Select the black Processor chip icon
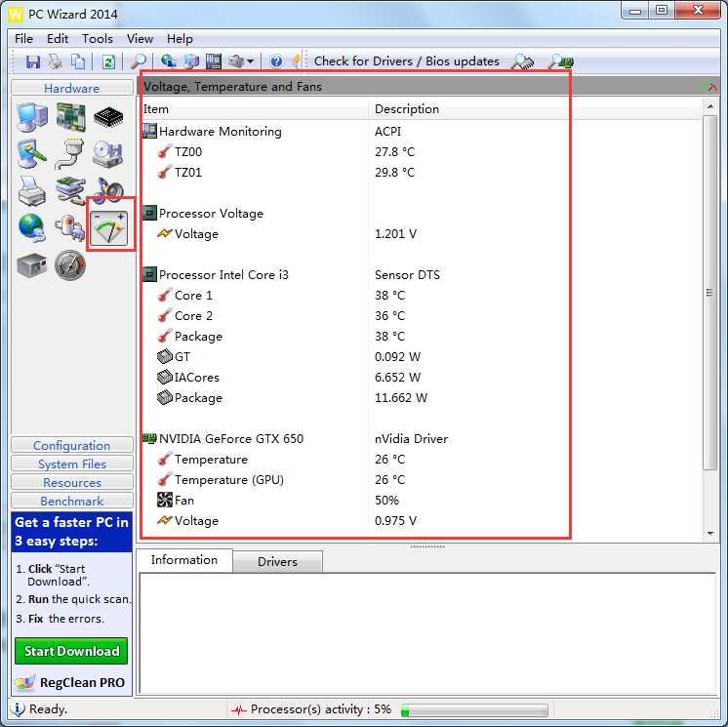The width and height of the screenshot is (728, 727). (108, 117)
